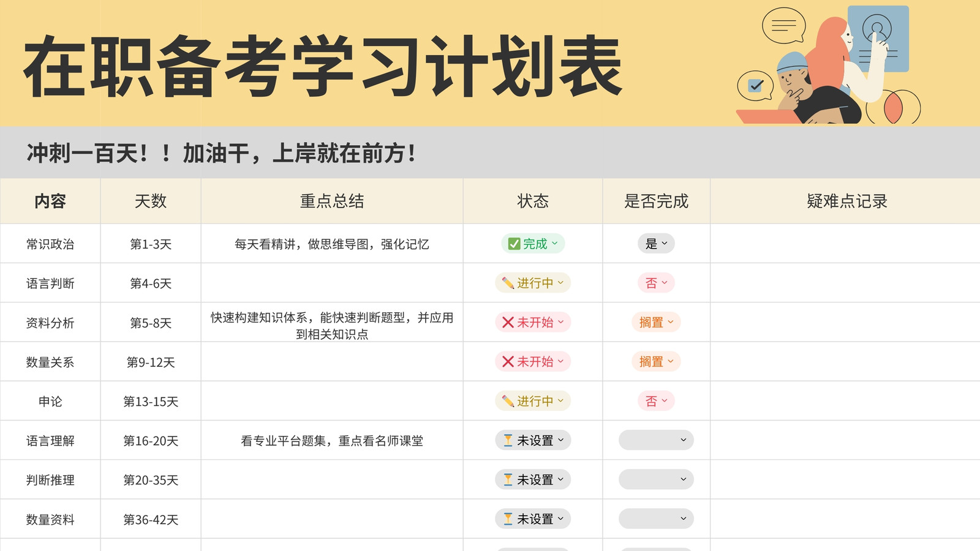
Task: Click the hourglass icon in 数量资料 row
Action: point(508,519)
